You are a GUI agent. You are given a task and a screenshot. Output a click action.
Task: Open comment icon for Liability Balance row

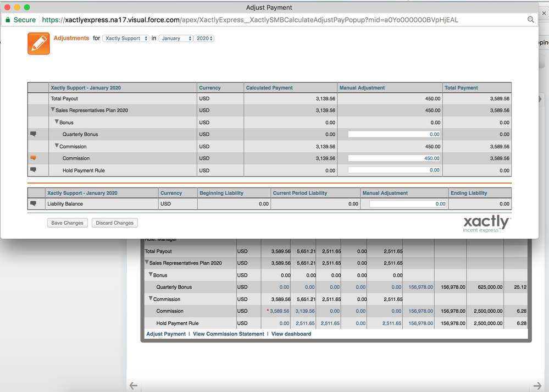34,203
